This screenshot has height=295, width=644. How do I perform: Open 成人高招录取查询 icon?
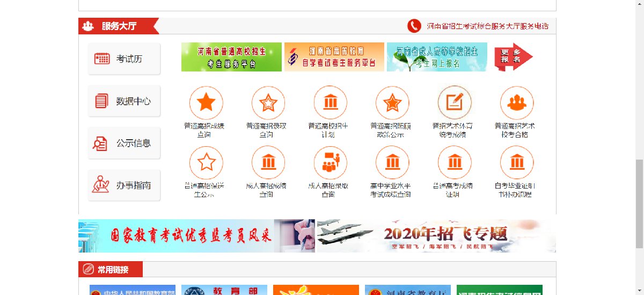331,162
